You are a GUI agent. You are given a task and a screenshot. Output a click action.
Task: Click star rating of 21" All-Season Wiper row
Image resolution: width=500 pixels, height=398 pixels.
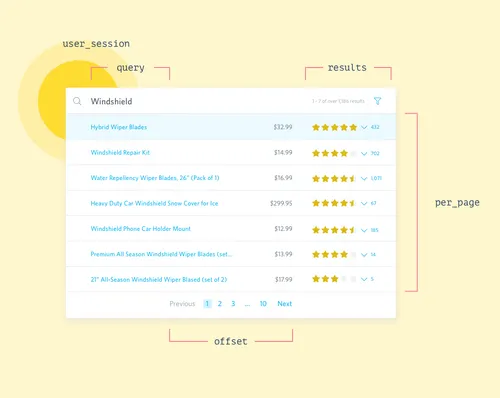pos(334,279)
